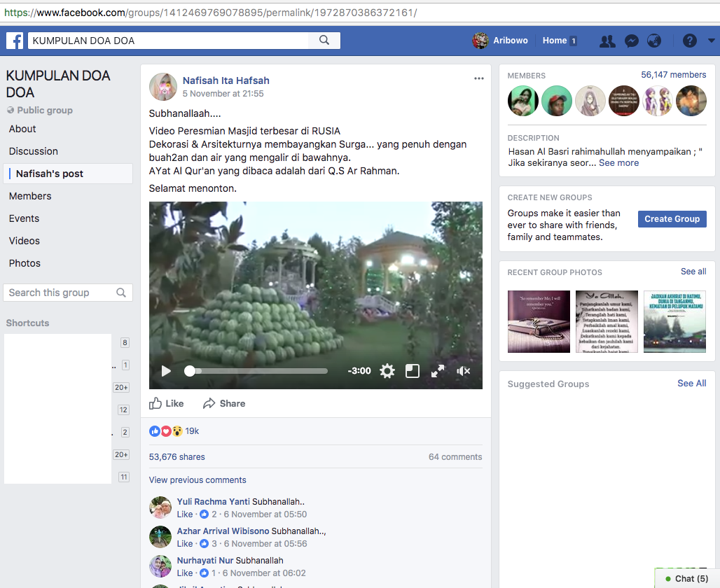Expand the account dropdown arrow in top bar
This screenshot has height=588, width=720.
[711, 41]
